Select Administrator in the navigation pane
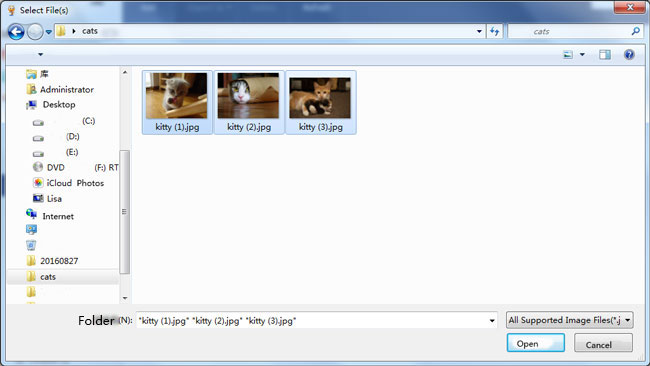Screen dimensions: 650x366 [x=60, y=90]
